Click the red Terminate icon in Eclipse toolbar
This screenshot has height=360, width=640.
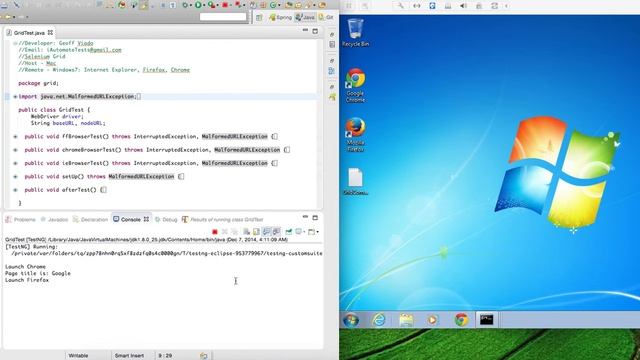[225, 5]
